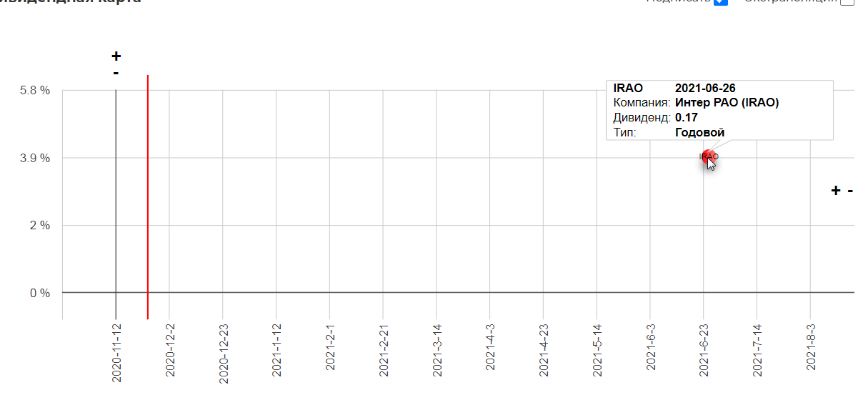This screenshot has width=868, height=395.
Task: Click the 2021-5-14 axis date
Action: click(x=597, y=350)
